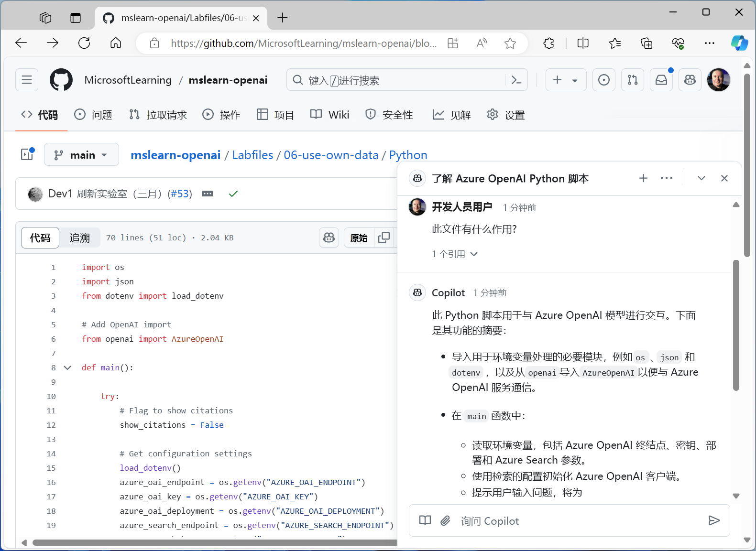Image resolution: width=756 pixels, height=551 pixels.
Task: Close the Copilot chat panel
Action: coord(724,178)
